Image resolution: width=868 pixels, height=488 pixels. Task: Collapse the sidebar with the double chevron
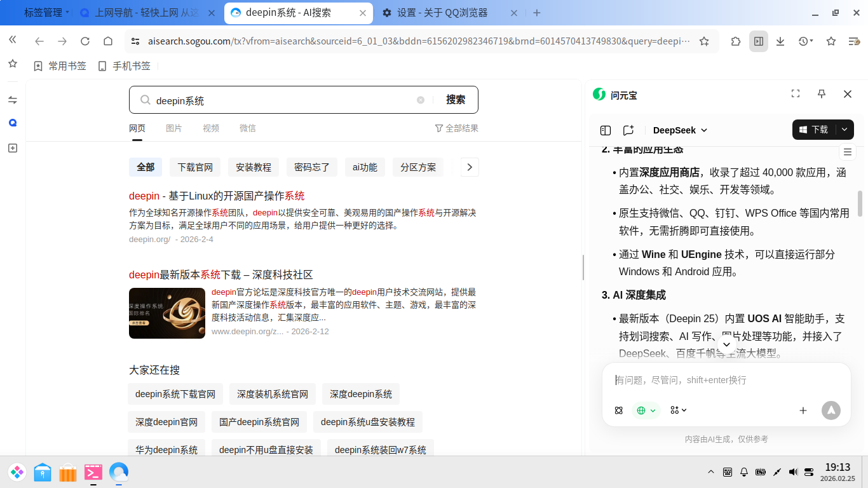[x=13, y=39]
